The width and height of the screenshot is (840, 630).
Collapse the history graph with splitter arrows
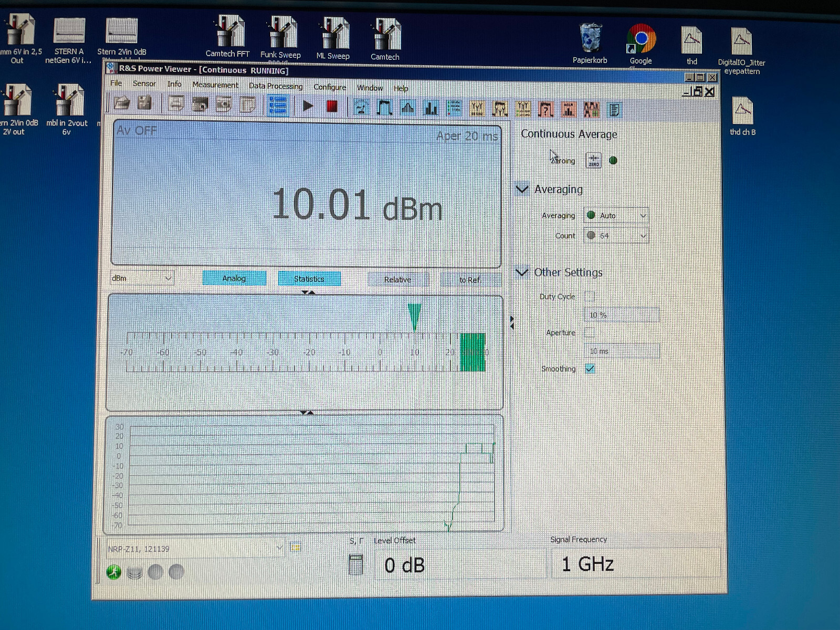click(307, 413)
